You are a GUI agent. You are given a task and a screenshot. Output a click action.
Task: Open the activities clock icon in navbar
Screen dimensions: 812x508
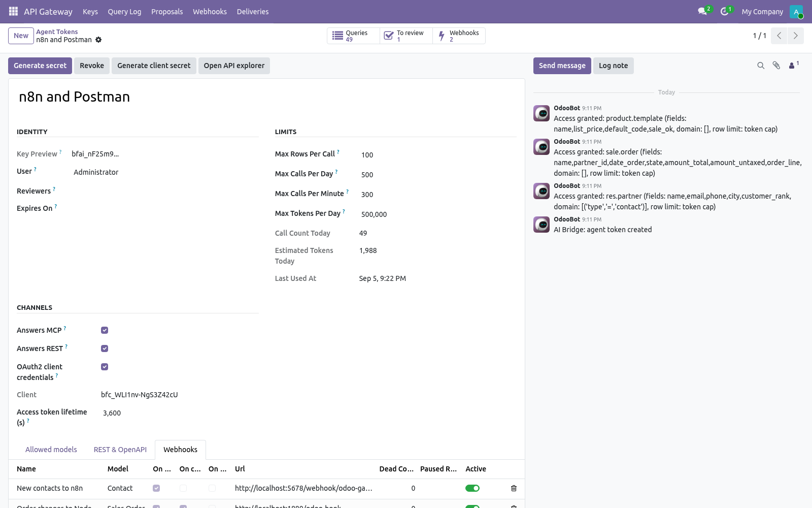pyautogui.click(x=726, y=11)
